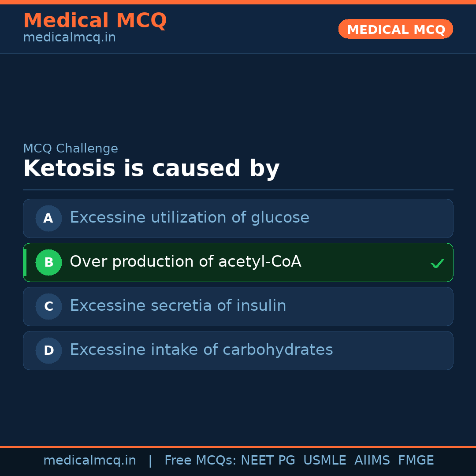Click the USMLE footer text
This screenshot has width=476, height=476.
point(324,461)
